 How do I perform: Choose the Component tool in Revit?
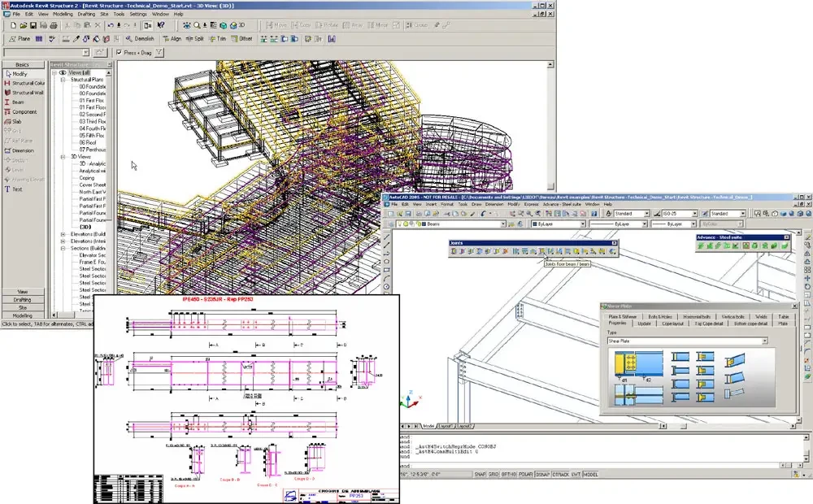[21, 112]
